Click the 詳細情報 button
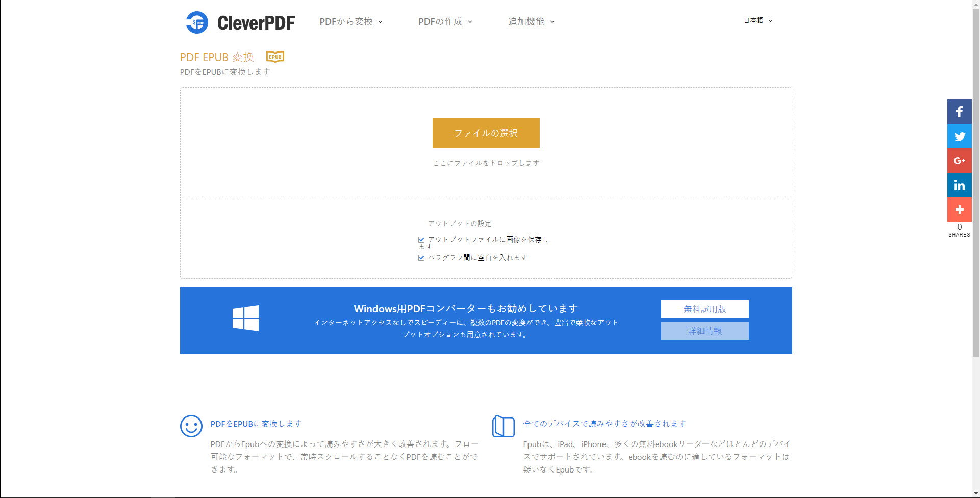 705,331
